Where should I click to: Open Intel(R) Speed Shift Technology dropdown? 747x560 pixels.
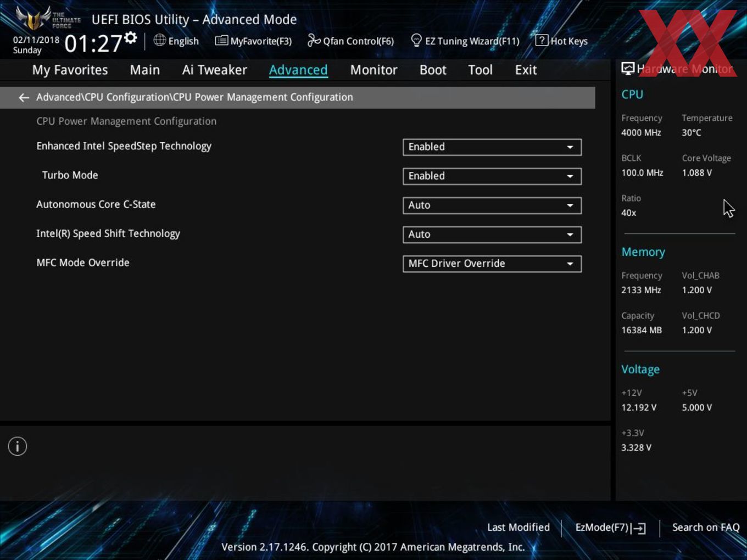tap(492, 234)
